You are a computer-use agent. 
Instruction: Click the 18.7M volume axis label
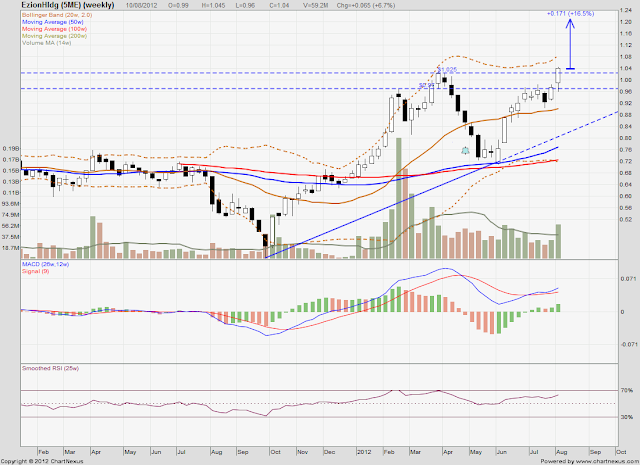pos(11,248)
